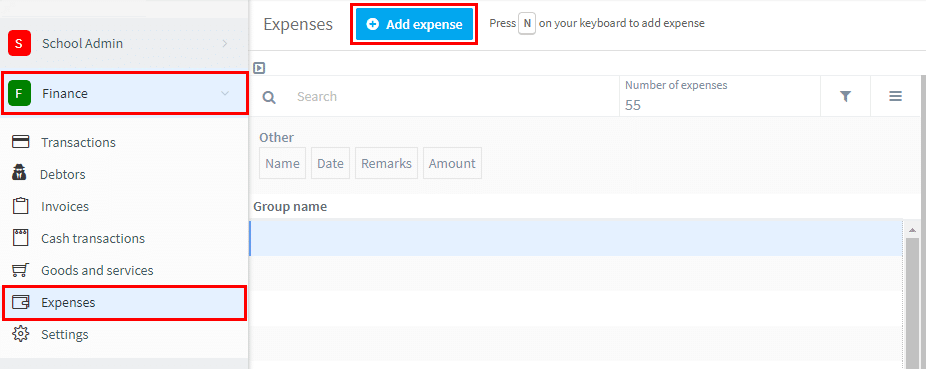This screenshot has width=926, height=369.
Task: Click the search magnifier icon
Action: (x=269, y=97)
